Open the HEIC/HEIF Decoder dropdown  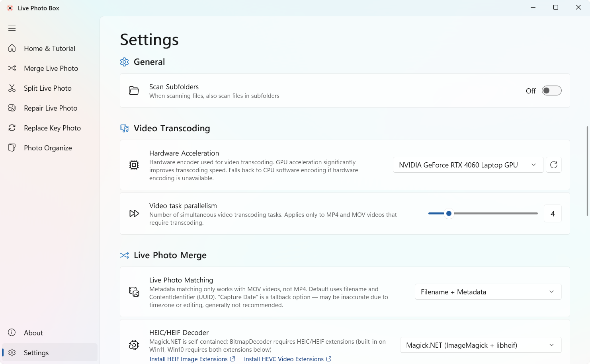[x=481, y=345]
